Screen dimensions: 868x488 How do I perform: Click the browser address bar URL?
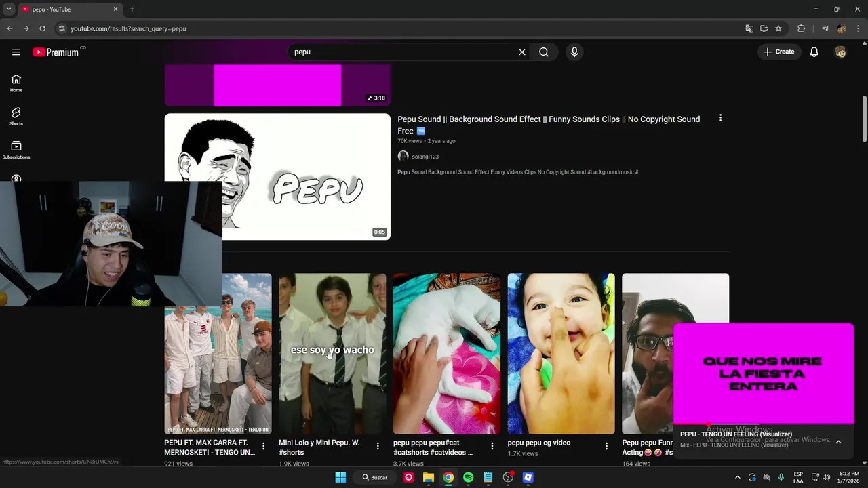point(128,28)
